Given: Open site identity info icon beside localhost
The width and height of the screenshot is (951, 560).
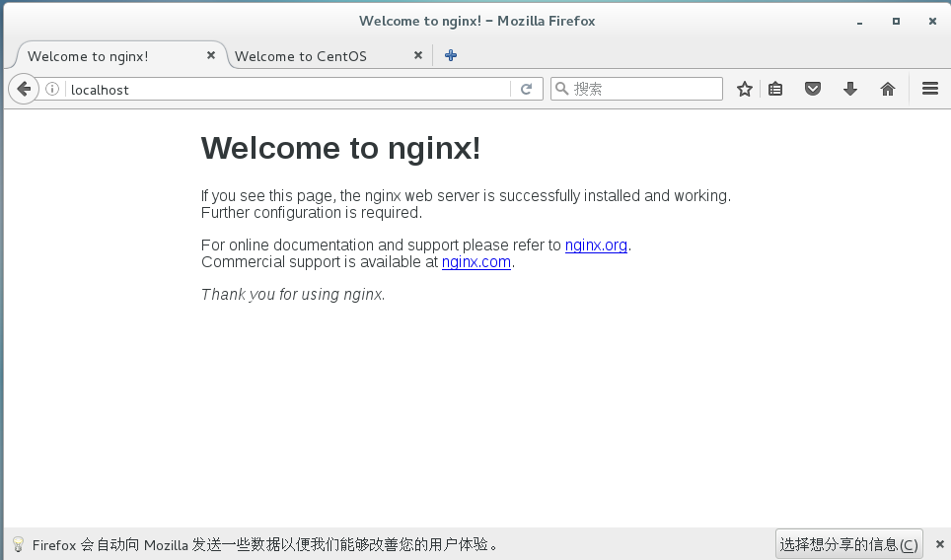Looking at the screenshot, I should coord(52,89).
